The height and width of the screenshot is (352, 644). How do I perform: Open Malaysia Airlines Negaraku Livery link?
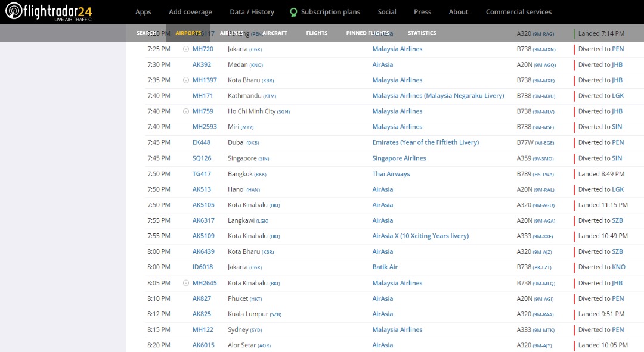pyautogui.click(x=438, y=95)
